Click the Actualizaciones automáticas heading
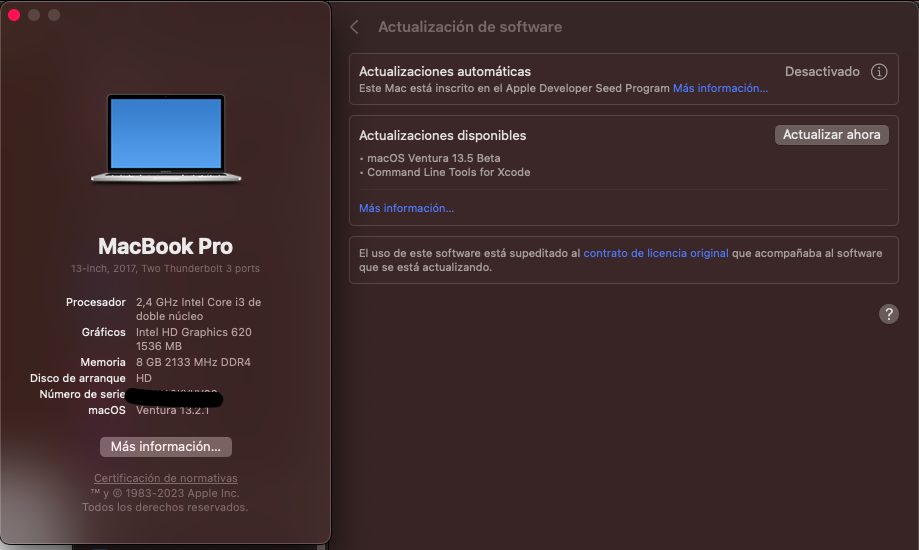Screen dimensions: 919x550 445,72
